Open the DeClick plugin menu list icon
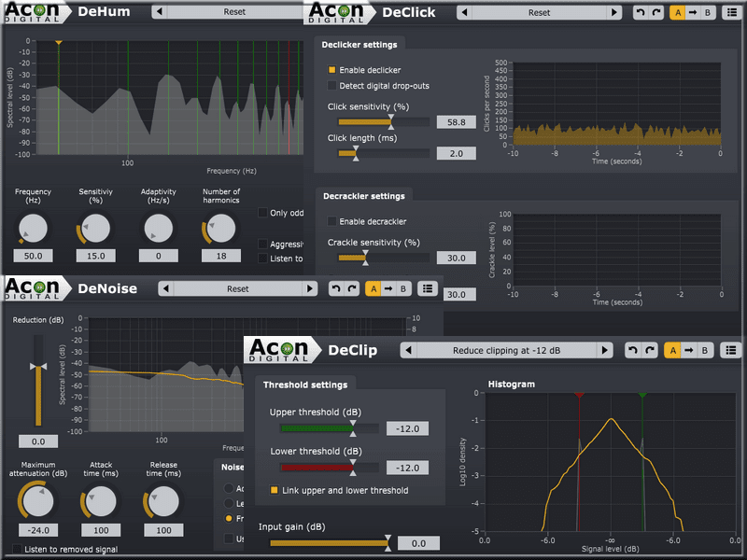 click(x=732, y=12)
